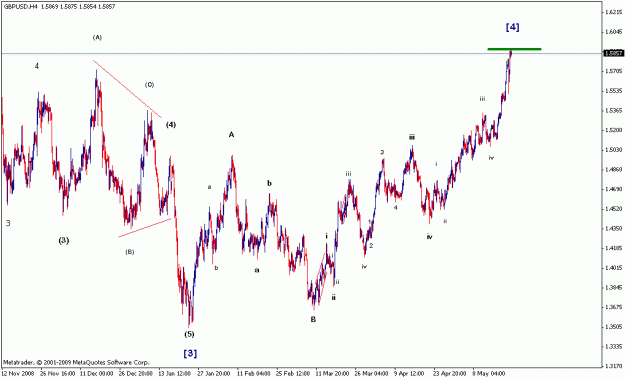Click the 11 Mar 20:00 time label
Image resolution: width=625 pixels, height=378 pixels.
point(333,374)
